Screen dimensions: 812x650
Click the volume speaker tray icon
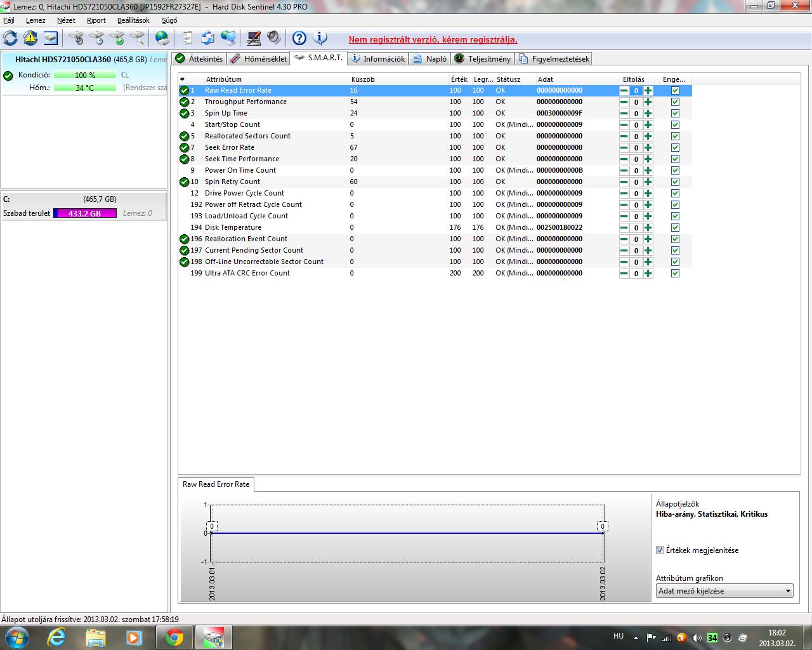697,638
